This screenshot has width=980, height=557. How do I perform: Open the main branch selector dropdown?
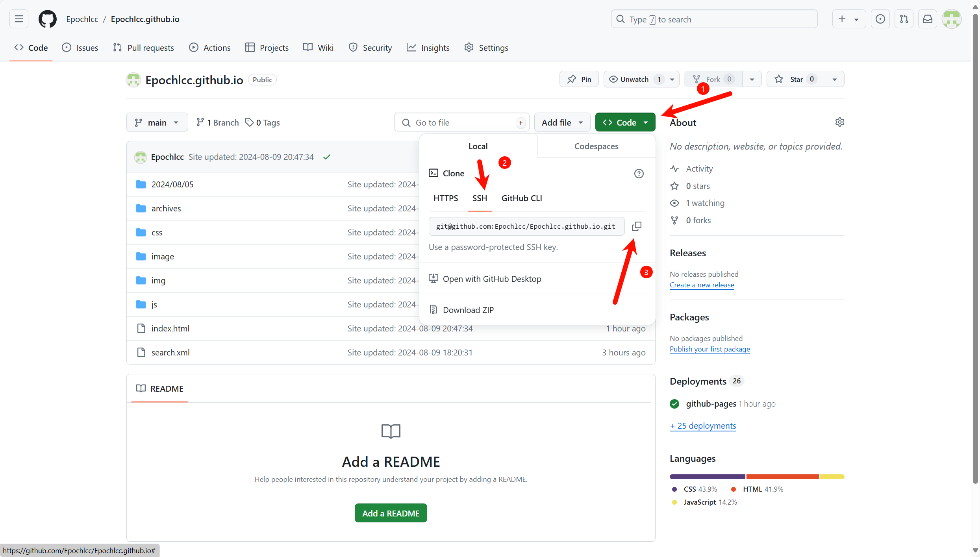pos(157,122)
